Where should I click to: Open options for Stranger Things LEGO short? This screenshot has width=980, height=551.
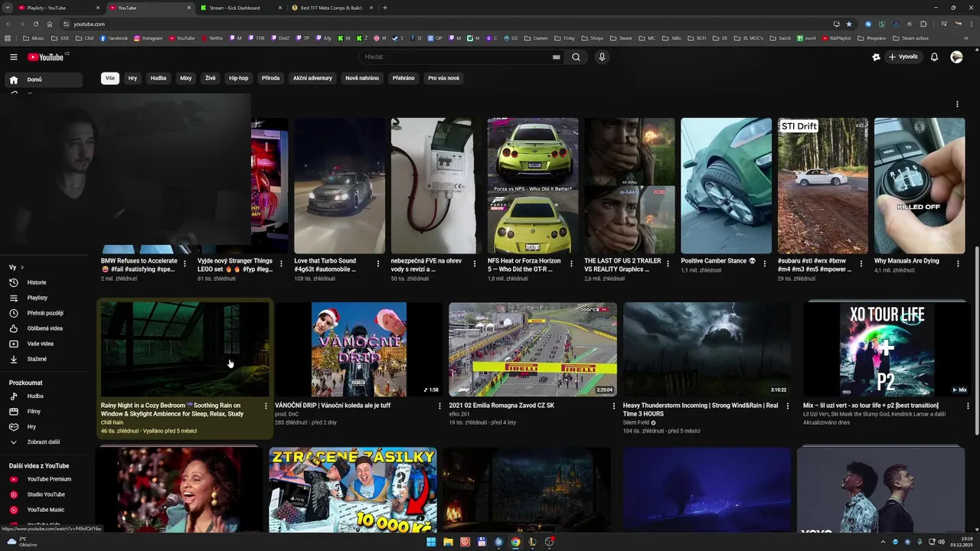281,264
